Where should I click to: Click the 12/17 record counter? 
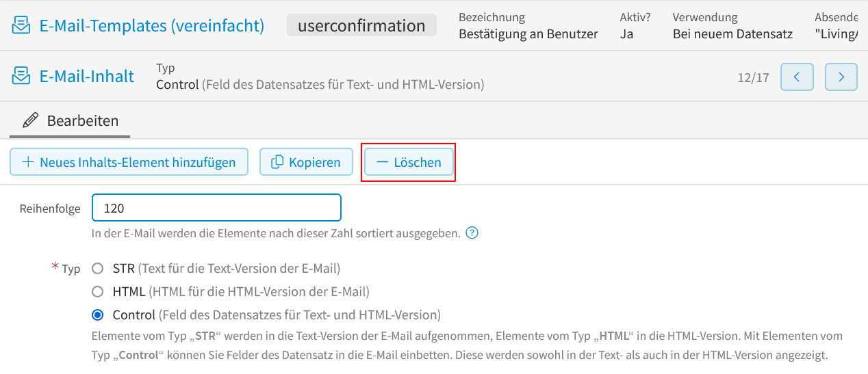point(753,77)
